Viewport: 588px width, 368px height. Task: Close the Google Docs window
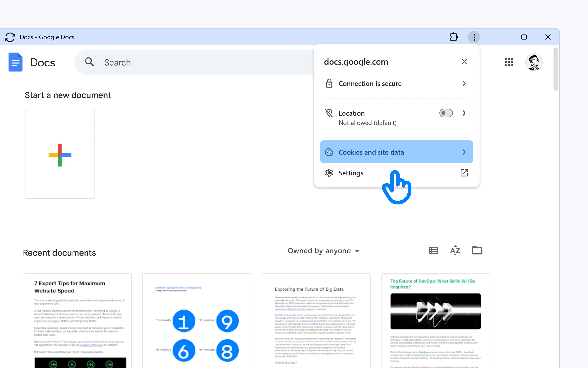tap(548, 37)
